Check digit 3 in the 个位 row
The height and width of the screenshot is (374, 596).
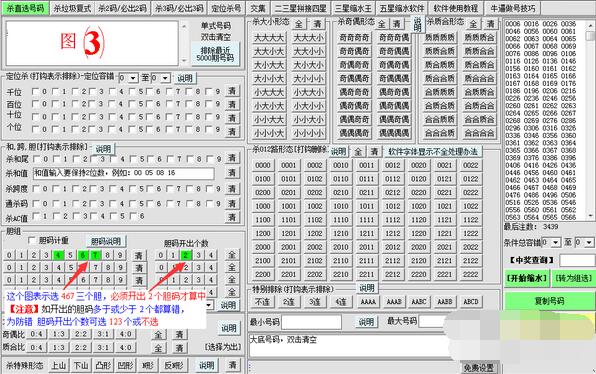pyautogui.click(x=93, y=129)
